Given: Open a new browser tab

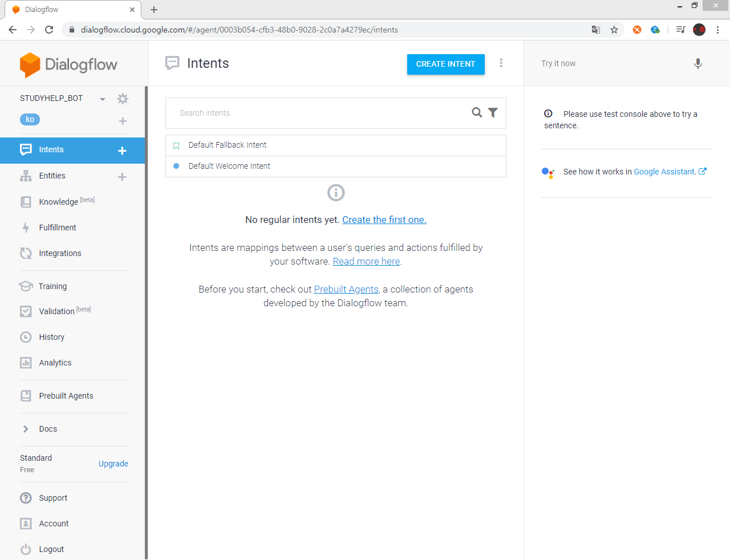Looking at the screenshot, I should coord(154,10).
